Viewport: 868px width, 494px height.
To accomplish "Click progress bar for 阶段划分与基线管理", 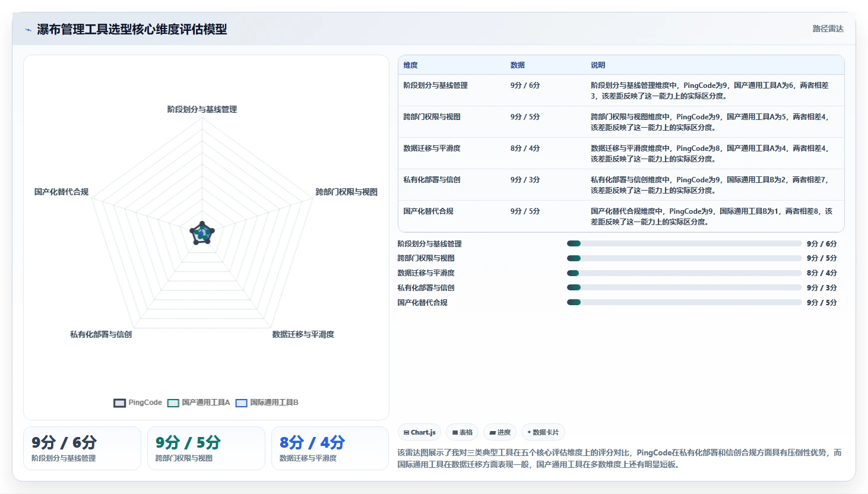I will tap(684, 243).
